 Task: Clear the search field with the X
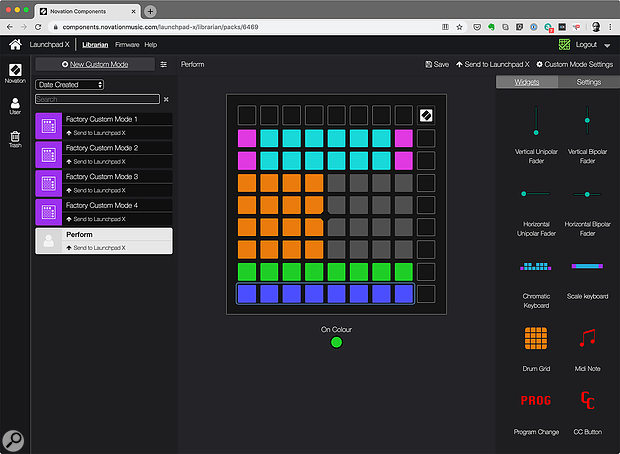click(x=166, y=99)
